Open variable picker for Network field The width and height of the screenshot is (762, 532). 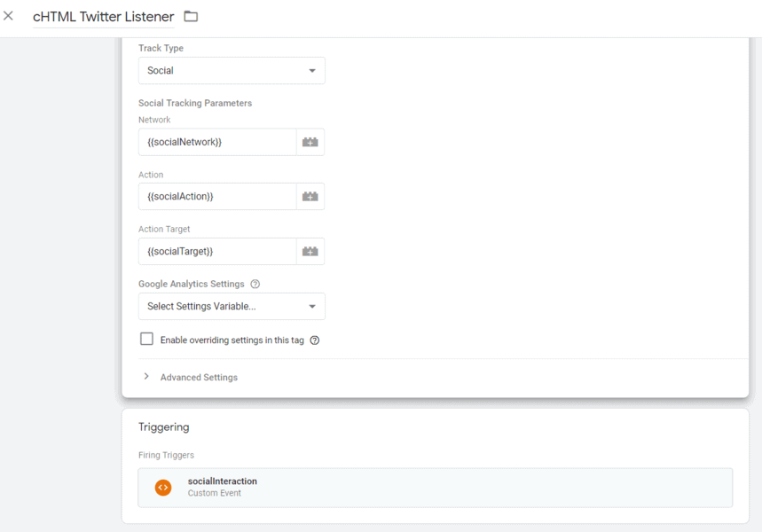tap(310, 142)
